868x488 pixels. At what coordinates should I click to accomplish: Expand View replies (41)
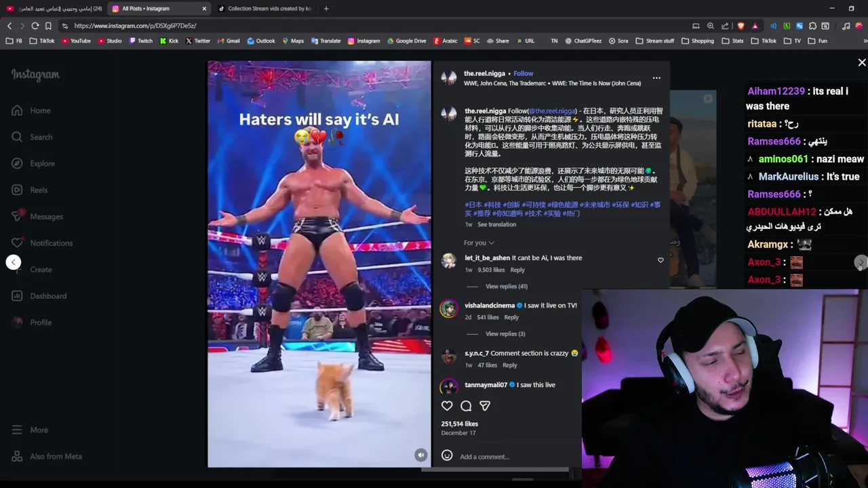(x=506, y=286)
